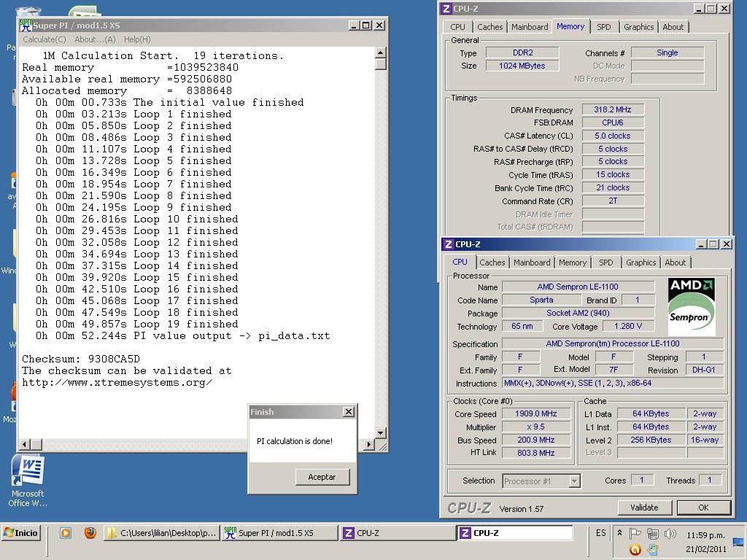Click orange G tray icon
Image resolution: width=747 pixels, height=560 pixels.
coord(635,550)
